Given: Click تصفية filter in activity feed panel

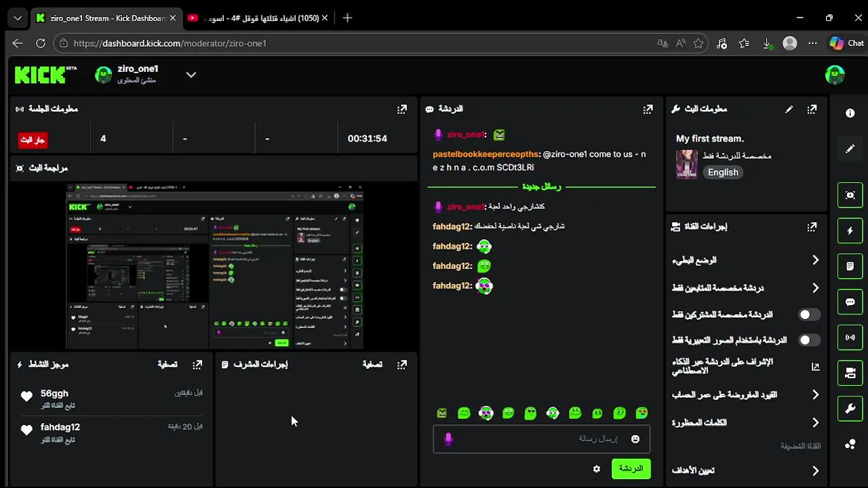Looking at the screenshot, I should coord(167,365).
